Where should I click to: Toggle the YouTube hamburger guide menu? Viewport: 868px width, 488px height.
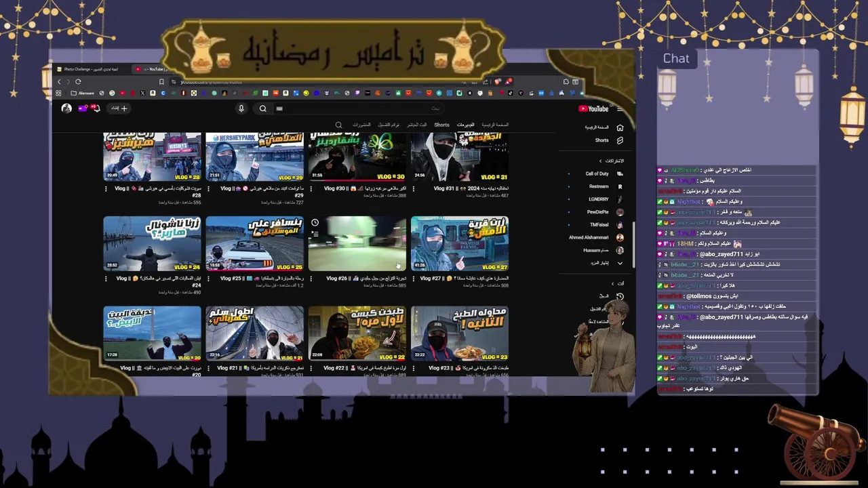[619, 108]
